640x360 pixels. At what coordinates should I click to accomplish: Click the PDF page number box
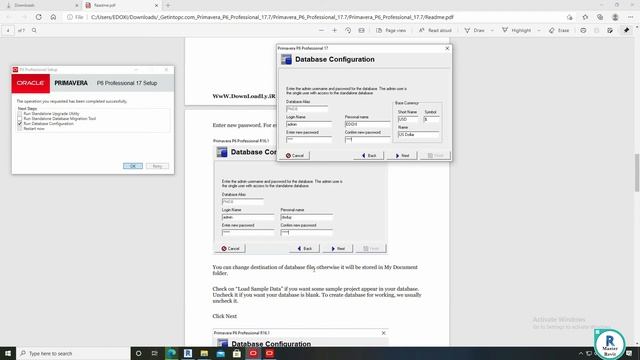click(x=8, y=30)
